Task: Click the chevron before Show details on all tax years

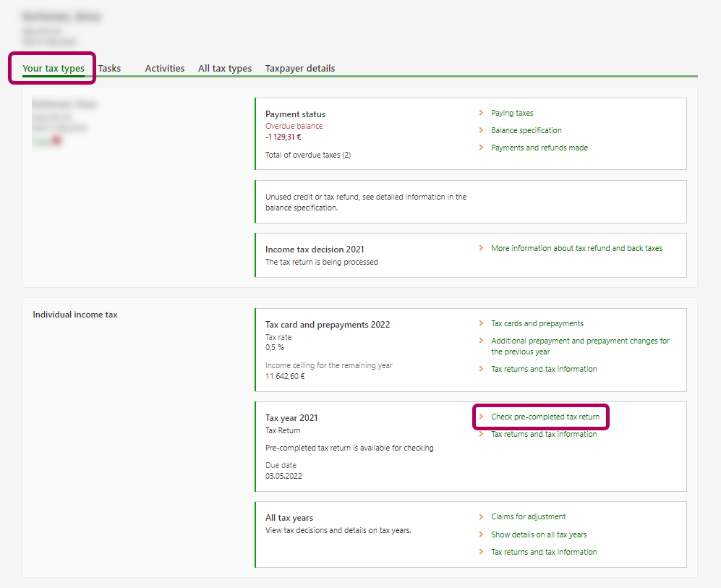Action: pyautogui.click(x=482, y=534)
